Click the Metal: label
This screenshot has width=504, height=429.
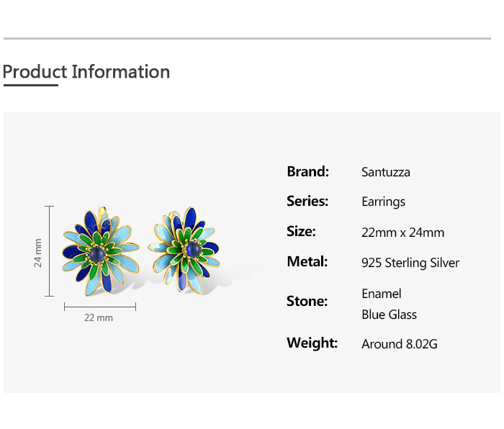coord(307,261)
